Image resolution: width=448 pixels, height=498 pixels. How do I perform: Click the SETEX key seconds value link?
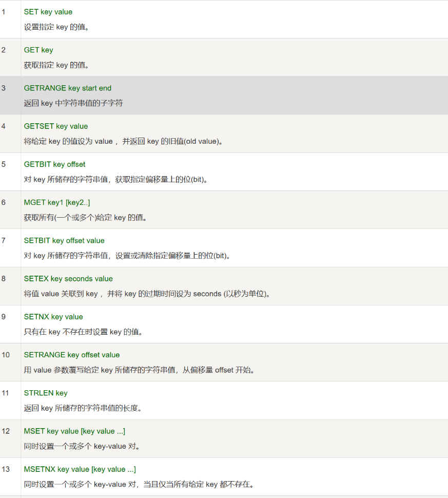click(68, 279)
